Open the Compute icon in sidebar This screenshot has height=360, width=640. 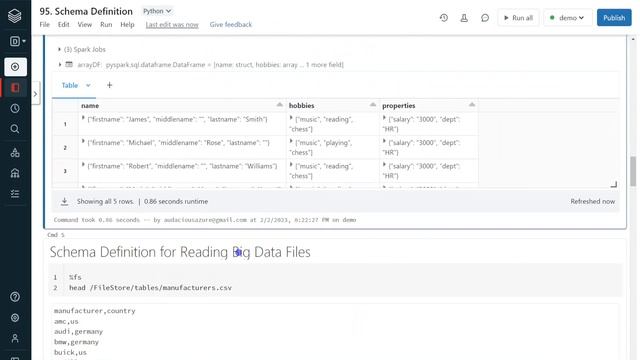(15, 173)
